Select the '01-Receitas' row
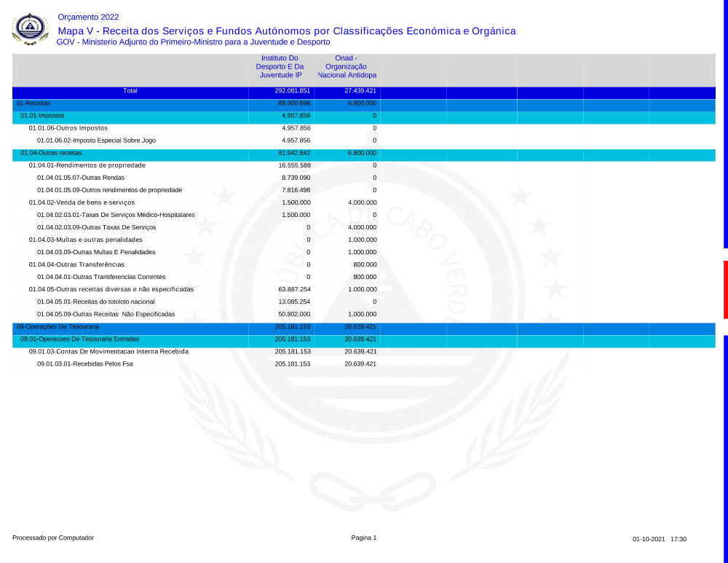Screen dimensions: 728x563 [33, 103]
